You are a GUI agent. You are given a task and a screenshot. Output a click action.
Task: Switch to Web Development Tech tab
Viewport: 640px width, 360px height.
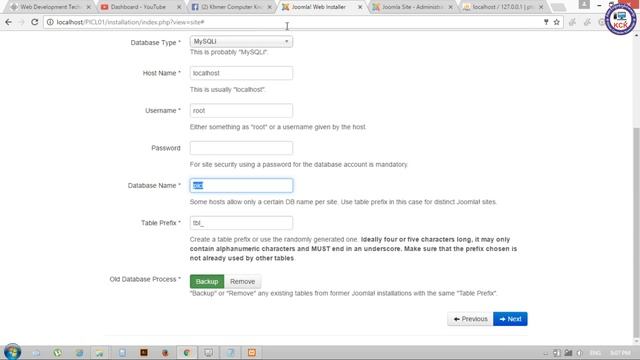tap(50, 7)
